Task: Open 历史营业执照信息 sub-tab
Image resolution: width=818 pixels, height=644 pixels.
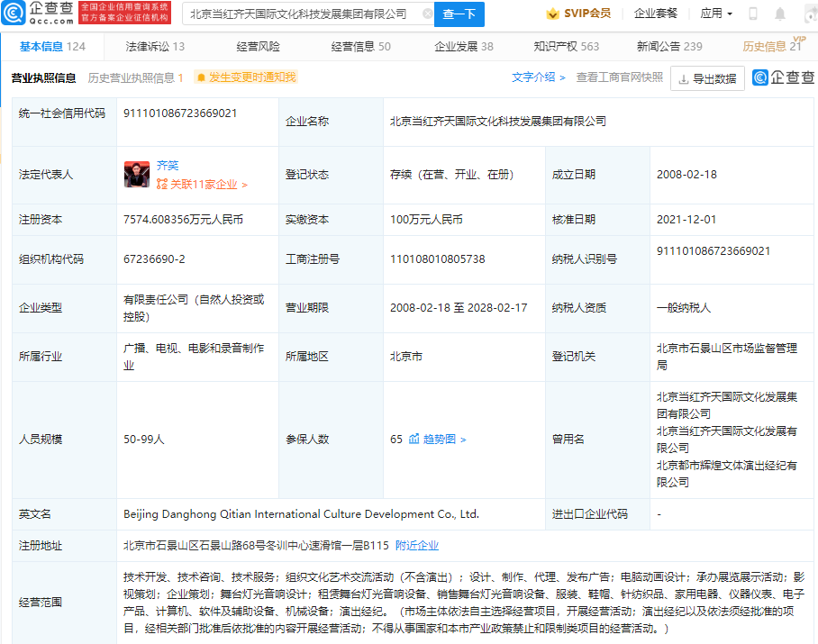Action: tap(135, 78)
